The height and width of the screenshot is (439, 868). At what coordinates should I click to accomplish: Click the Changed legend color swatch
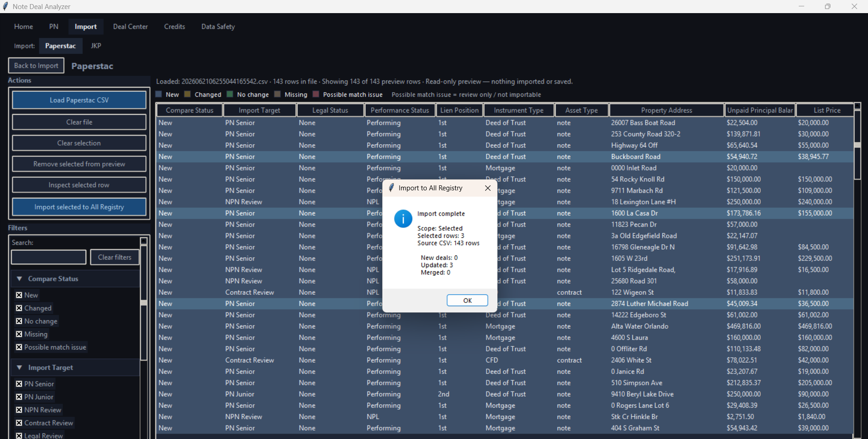[x=187, y=94]
